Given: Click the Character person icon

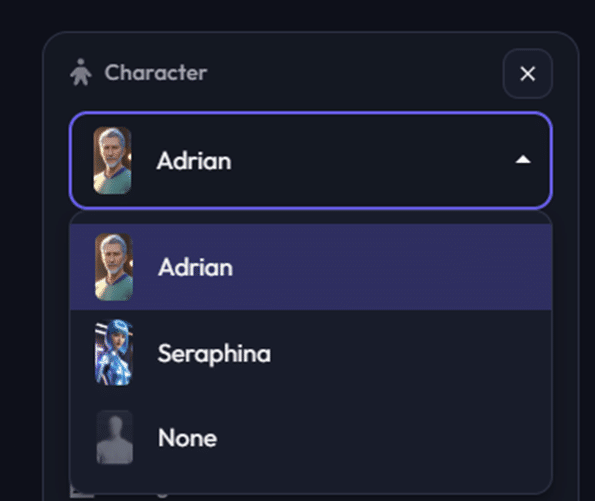Looking at the screenshot, I should pyautogui.click(x=81, y=72).
